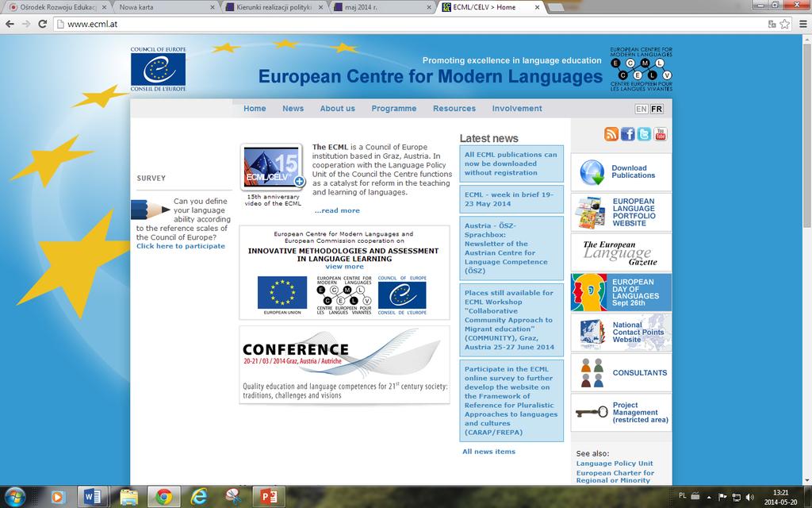Screen dimensions: 812x508
Task: Click the Conference 20-21/03/2014 Graz banner
Action: (344, 365)
